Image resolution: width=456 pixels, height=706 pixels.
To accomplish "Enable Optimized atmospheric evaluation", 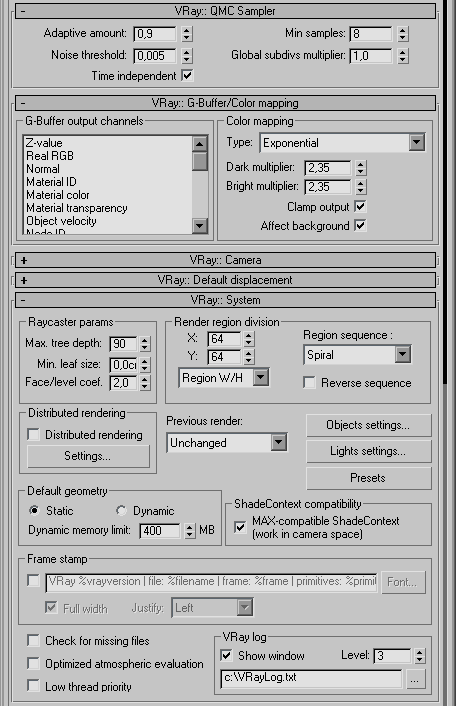I will click(x=33, y=663).
